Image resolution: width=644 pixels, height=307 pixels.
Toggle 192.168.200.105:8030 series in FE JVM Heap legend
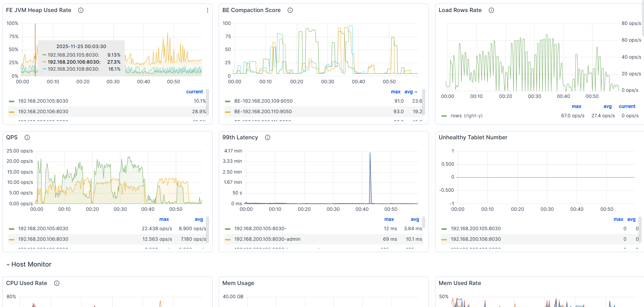tap(43, 101)
